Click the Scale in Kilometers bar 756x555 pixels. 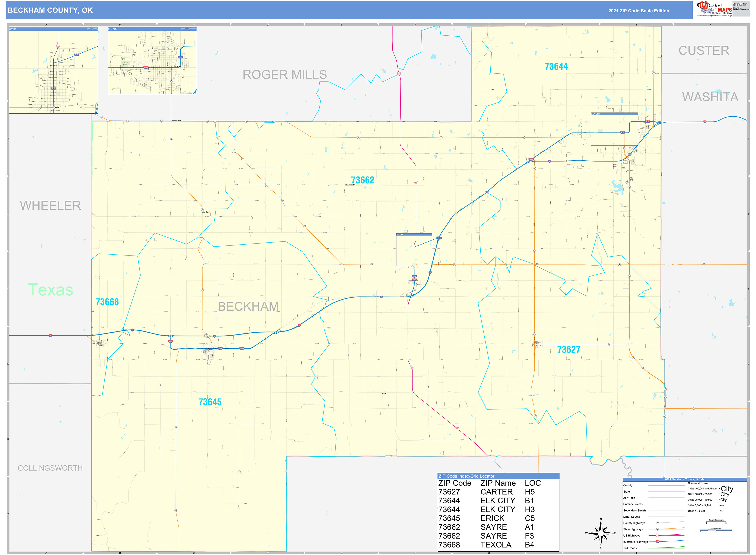click(x=716, y=522)
